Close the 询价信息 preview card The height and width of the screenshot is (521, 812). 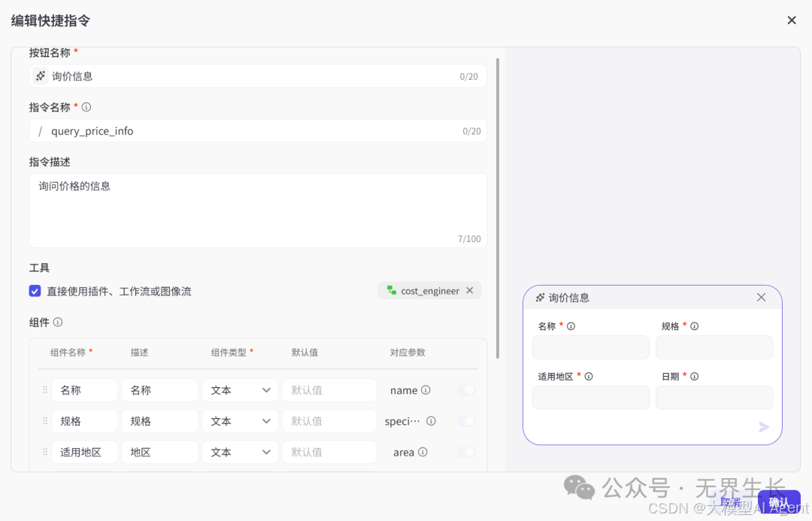pos(761,297)
